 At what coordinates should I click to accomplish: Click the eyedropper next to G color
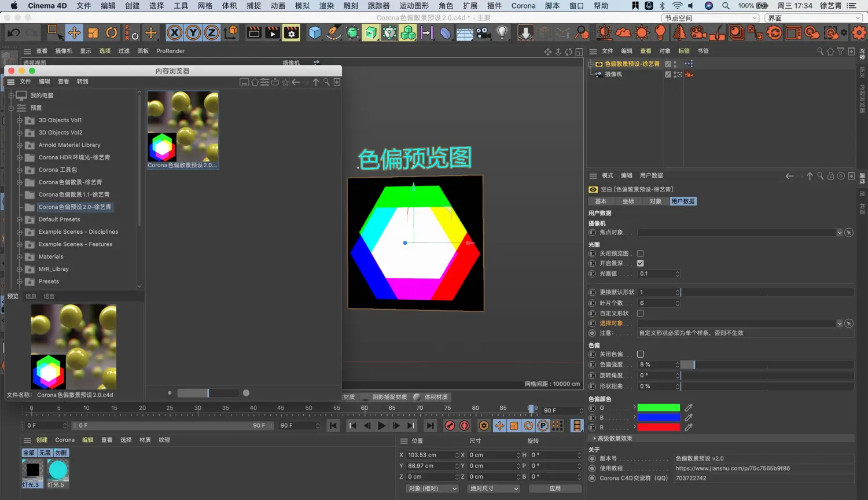[689, 408]
